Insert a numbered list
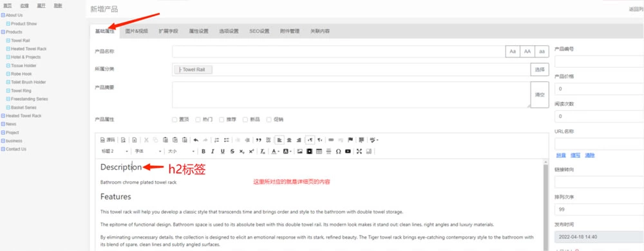 (x=216, y=140)
